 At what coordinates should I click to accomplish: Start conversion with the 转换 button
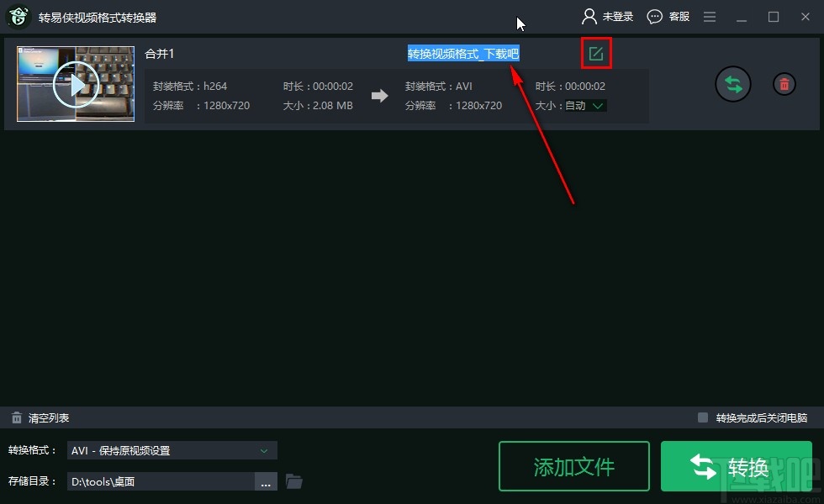point(736,466)
